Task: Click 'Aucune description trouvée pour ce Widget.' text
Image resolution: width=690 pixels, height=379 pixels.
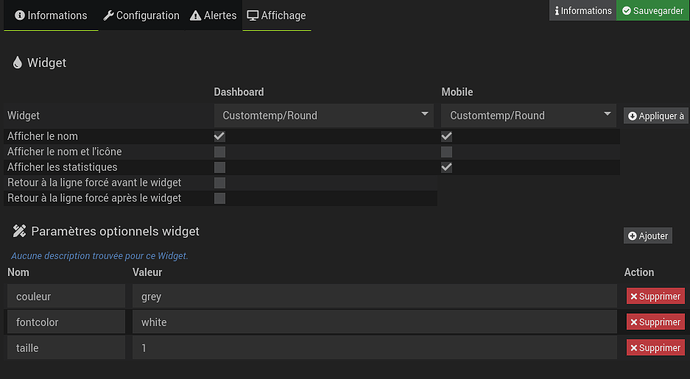Action: click(x=99, y=256)
